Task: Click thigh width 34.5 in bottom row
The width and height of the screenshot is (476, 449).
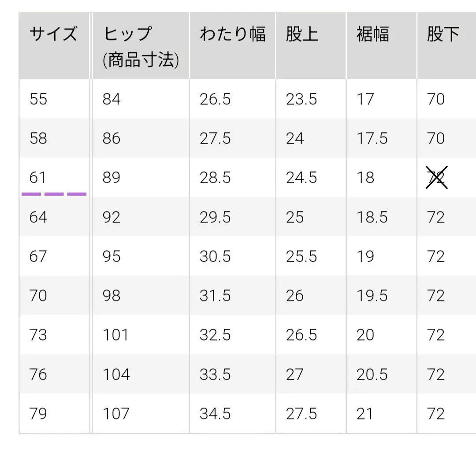Action: click(x=215, y=413)
